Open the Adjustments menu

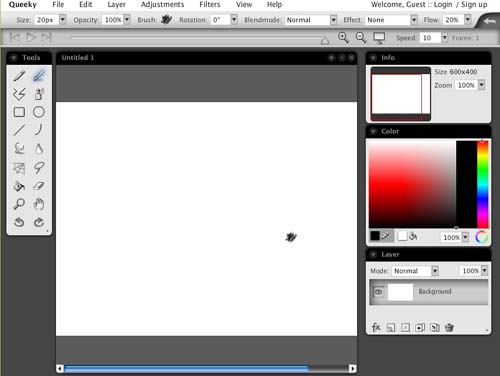click(x=162, y=5)
